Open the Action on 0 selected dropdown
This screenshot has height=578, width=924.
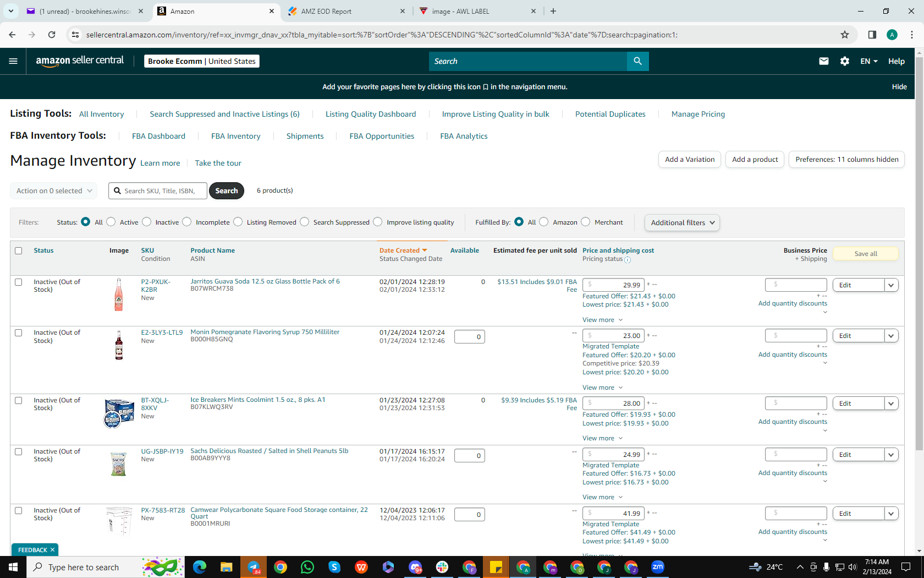click(54, 190)
